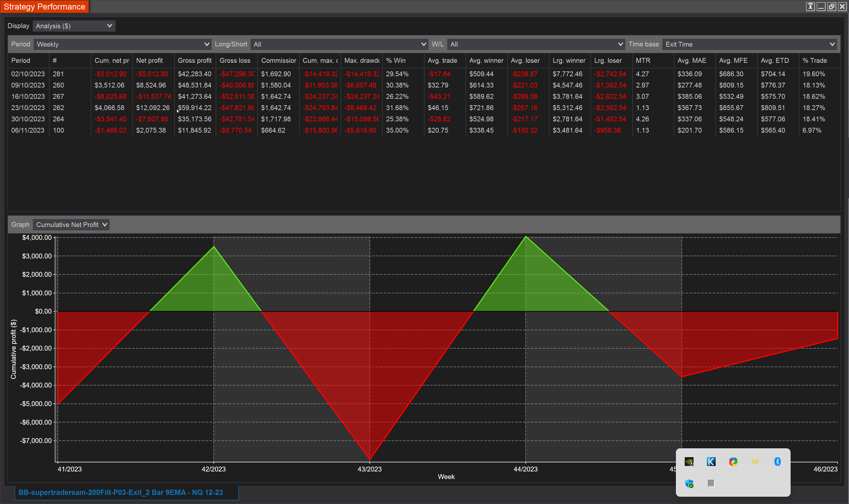The height and width of the screenshot is (504, 849).
Task: Click the week 43/2023 trough on graph
Action: pos(370,460)
